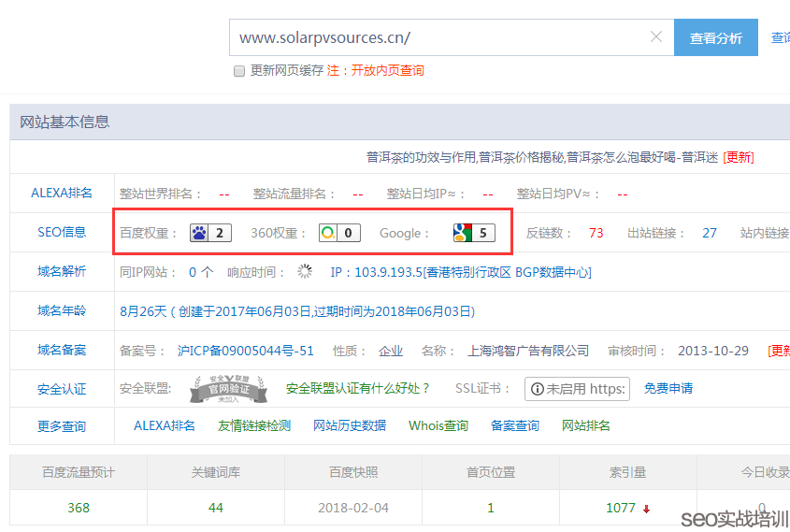This screenshot has height=532, width=790.
Task: Click the ICP number 沪ICP备09005044号-51
Action: pyautogui.click(x=246, y=351)
